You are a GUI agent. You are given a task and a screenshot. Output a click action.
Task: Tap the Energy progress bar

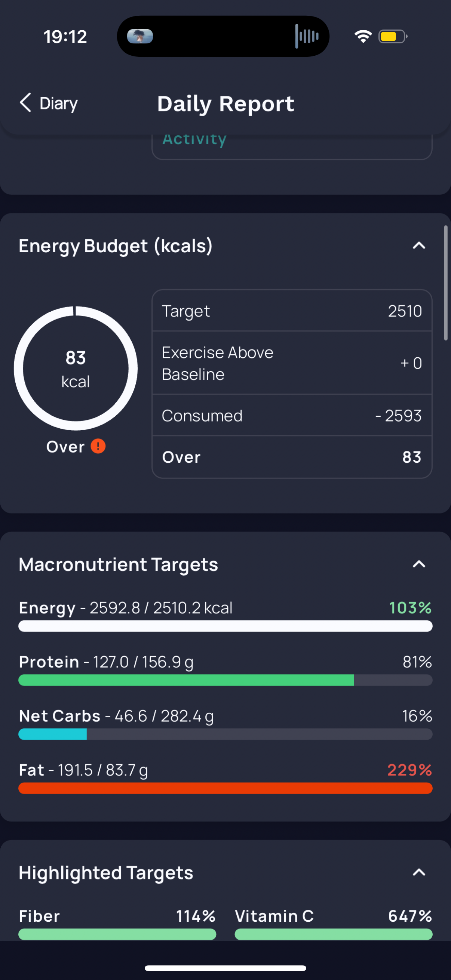(225, 626)
